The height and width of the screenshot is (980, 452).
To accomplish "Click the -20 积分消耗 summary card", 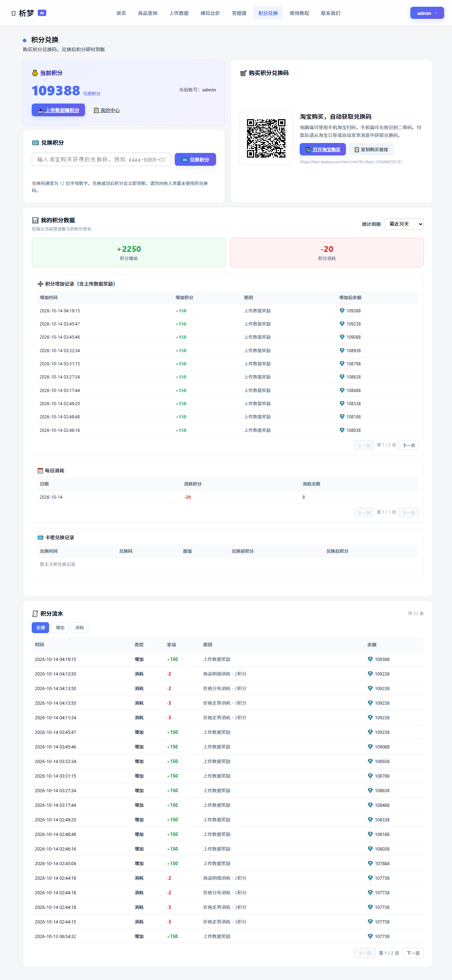I will click(x=327, y=253).
